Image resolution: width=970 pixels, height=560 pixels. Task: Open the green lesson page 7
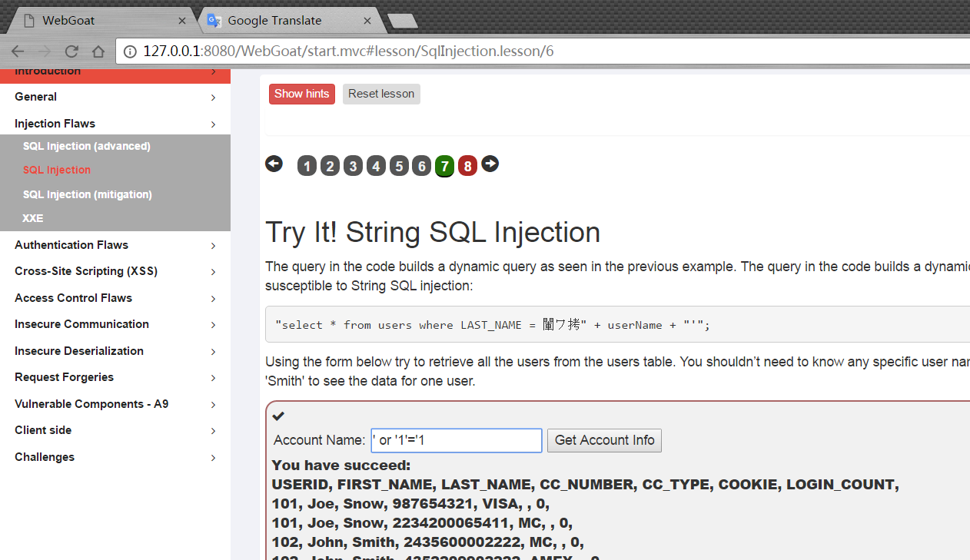click(444, 166)
